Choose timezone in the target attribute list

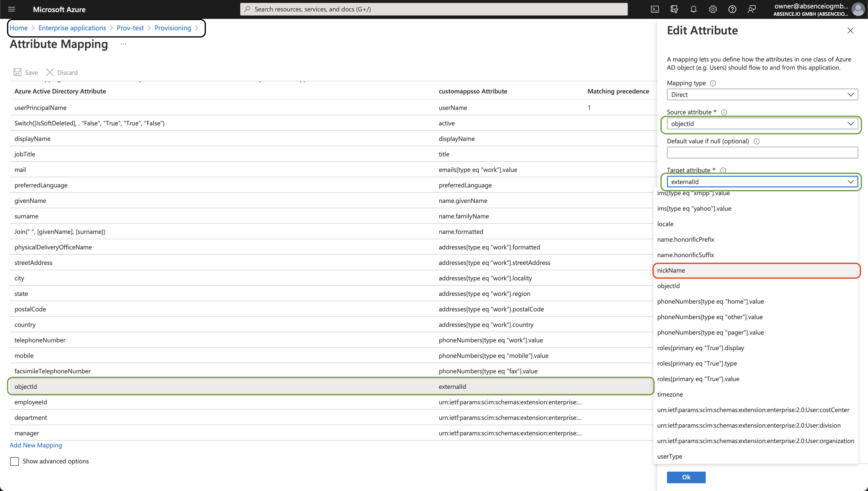click(670, 394)
